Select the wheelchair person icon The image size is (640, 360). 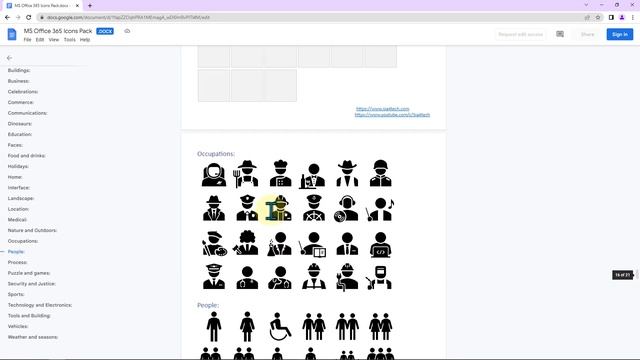tap(280, 327)
